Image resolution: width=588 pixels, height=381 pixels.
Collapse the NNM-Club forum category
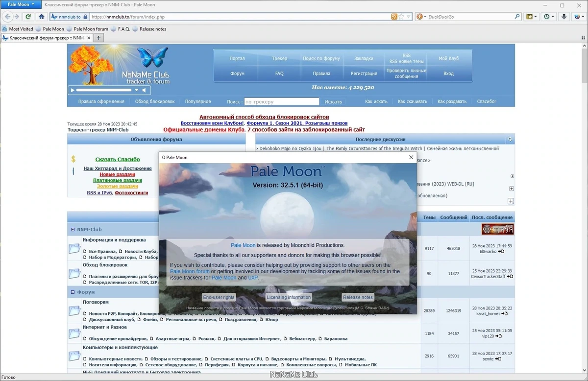pyautogui.click(x=73, y=229)
